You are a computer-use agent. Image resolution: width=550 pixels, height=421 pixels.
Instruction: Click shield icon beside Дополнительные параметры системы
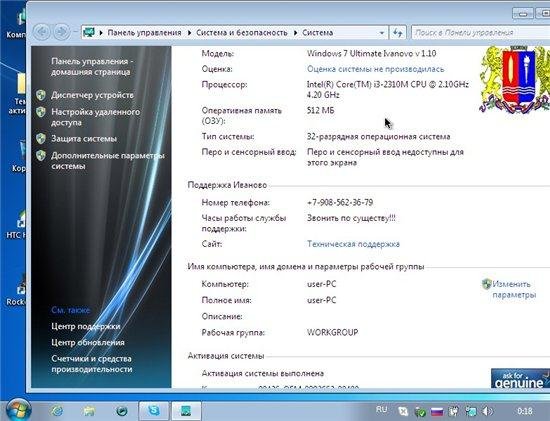point(41,155)
